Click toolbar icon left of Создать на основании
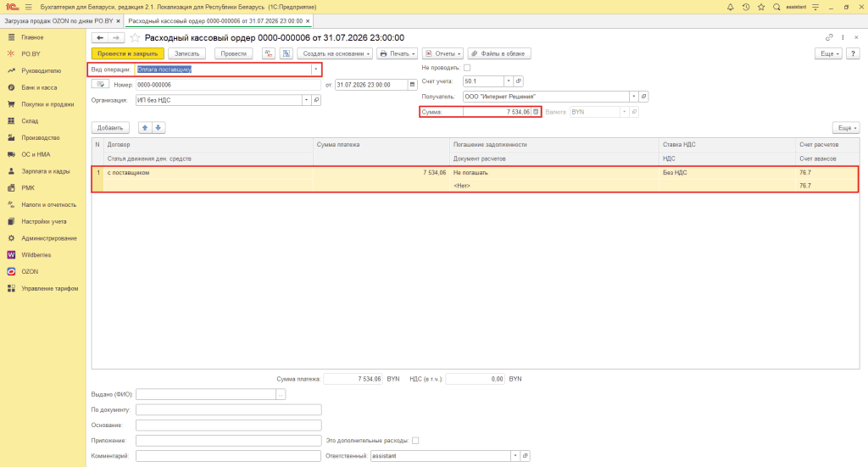Image resolution: width=868 pixels, height=467 pixels. click(287, 53)
